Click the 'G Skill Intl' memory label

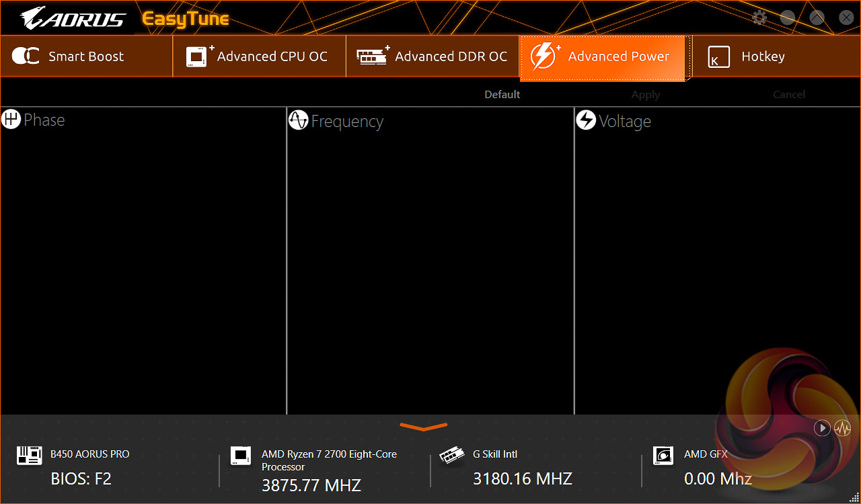coord(495,454)
